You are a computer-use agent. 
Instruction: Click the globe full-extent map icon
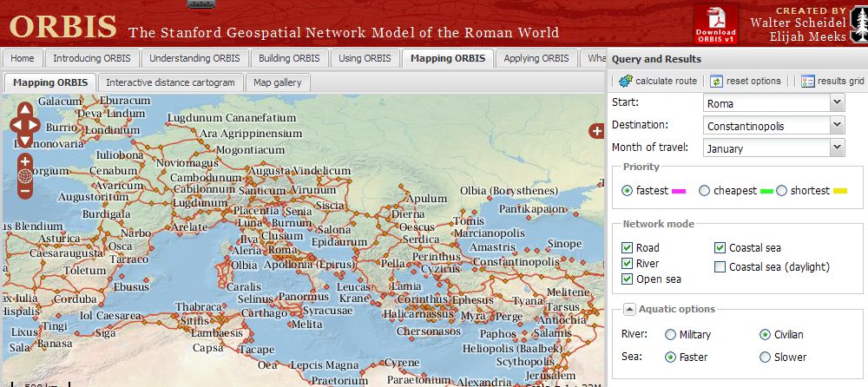tap(25, 177)
